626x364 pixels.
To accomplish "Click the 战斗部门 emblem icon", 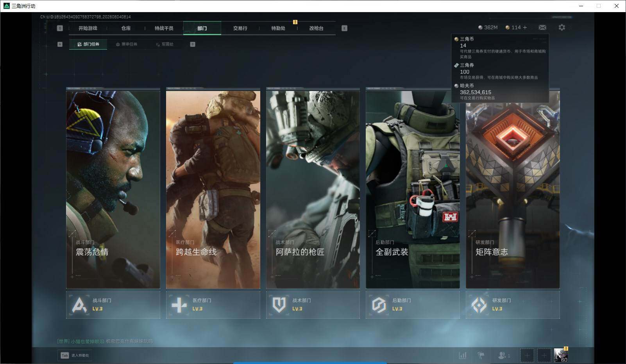I will [79, 305].
